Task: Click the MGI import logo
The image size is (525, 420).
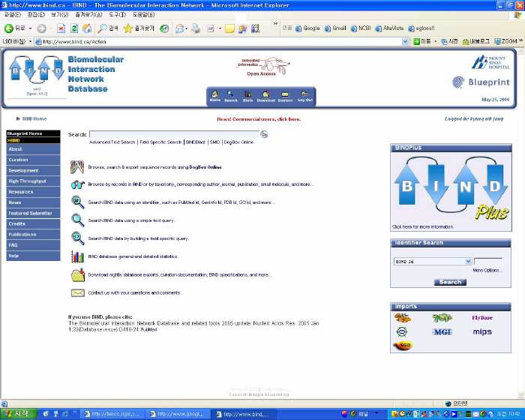Action: coord(442,331)
